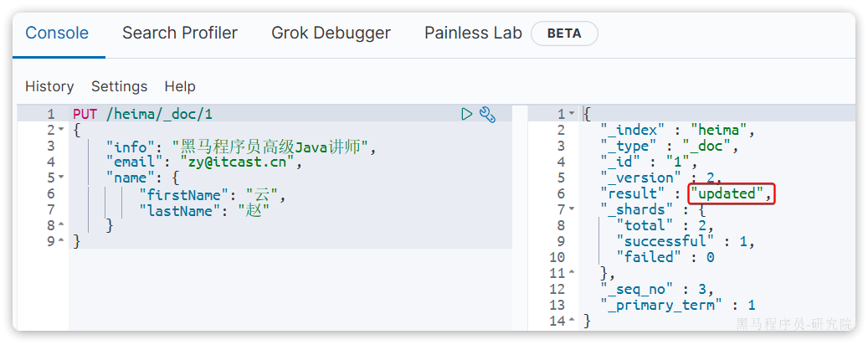Fold the "_shards" object in response

click(x=572, y=209)
